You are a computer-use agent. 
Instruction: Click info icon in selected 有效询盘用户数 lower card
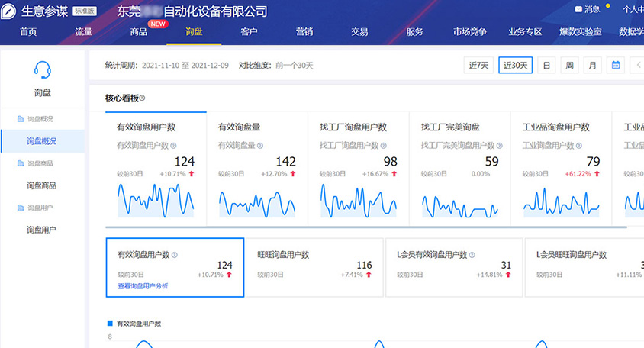tap(175, 255)
